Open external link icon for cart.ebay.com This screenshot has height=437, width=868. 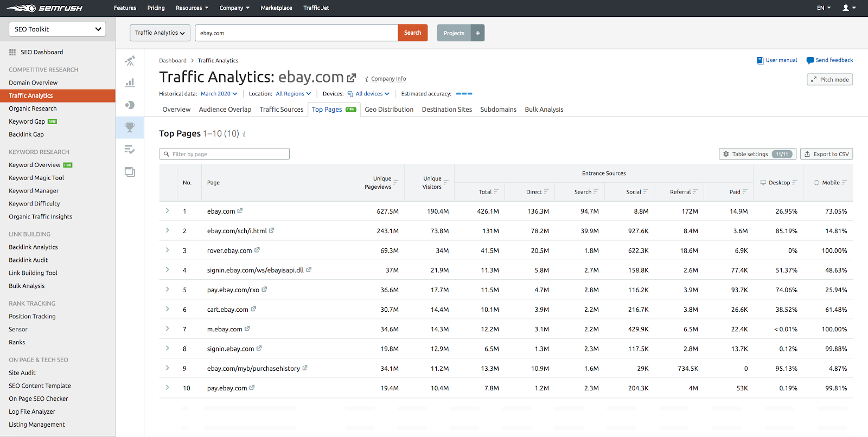pos(253,309)
